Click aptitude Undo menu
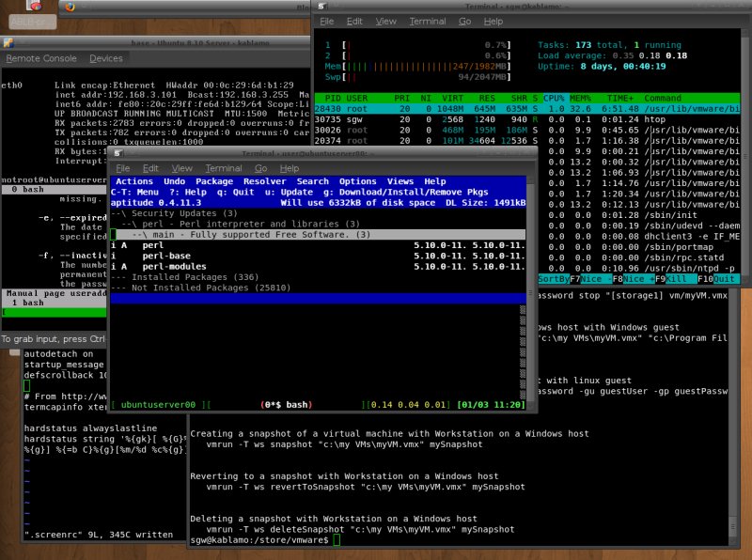752x560 pixels. pyautogui.click(x=174, y=181)
